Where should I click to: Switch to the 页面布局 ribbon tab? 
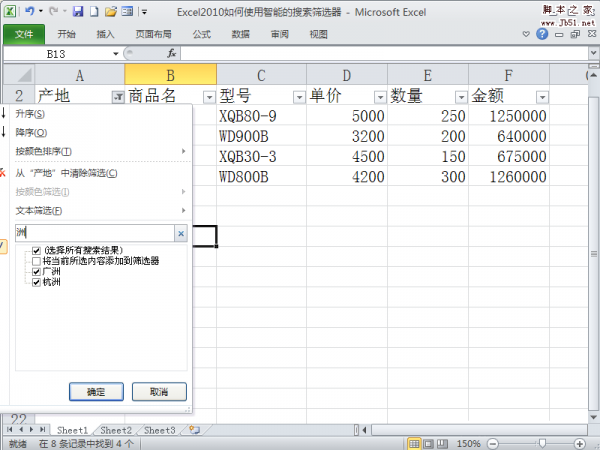[153, 34]
